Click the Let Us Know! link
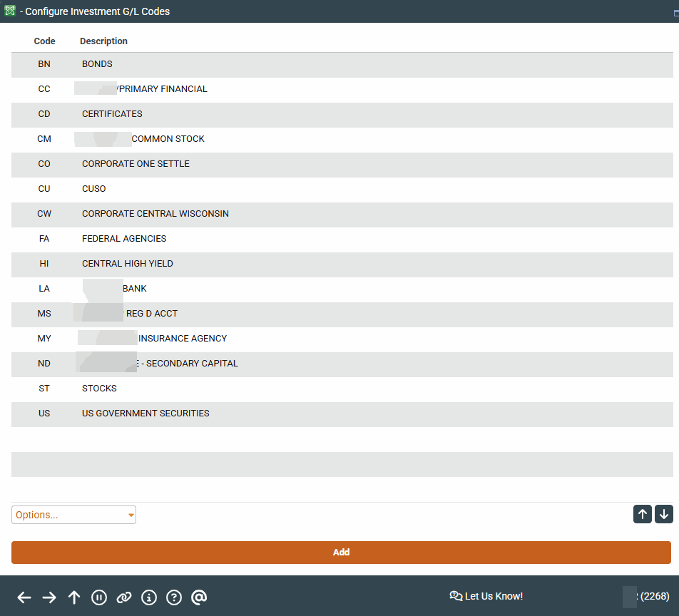Image resolution: width=679 pixels, height=616 pixels. [x=486, y=596]
